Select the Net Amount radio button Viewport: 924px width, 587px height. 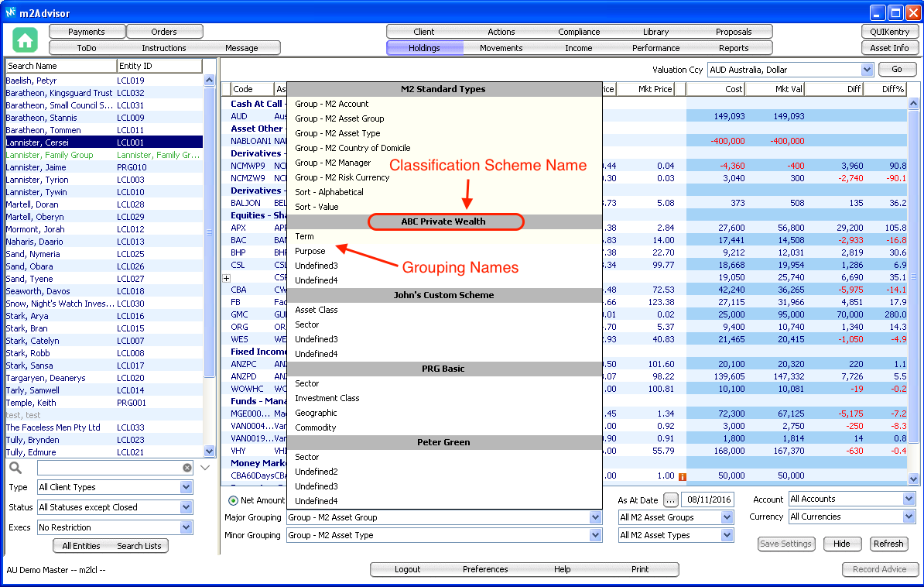pos(233,500)
